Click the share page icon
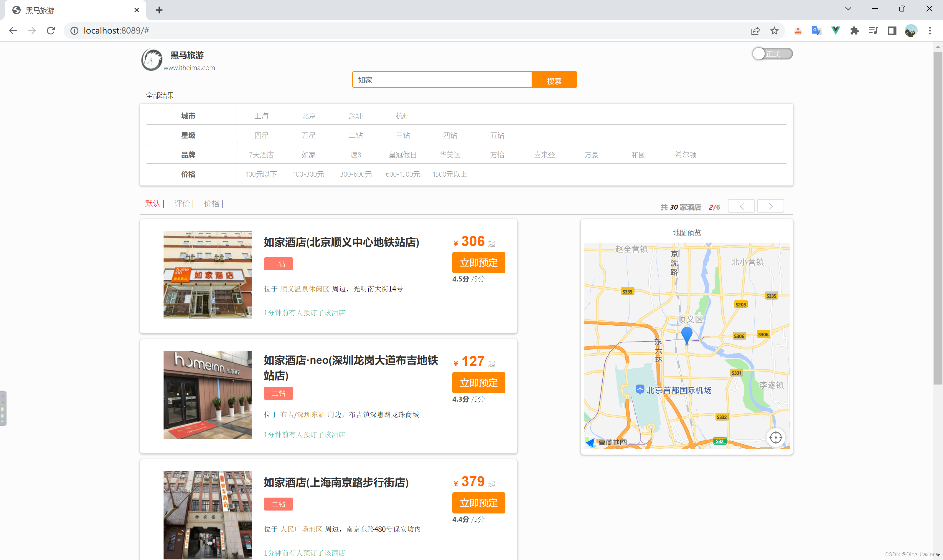943x560 pixels. tap(755, 31)
